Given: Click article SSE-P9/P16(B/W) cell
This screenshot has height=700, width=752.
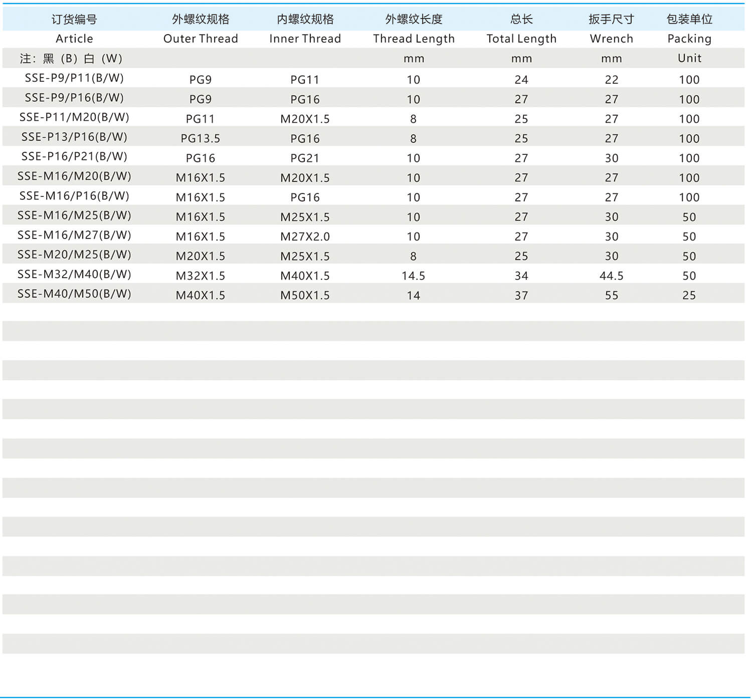Looking at the screenshot, I should click(74, 98).
